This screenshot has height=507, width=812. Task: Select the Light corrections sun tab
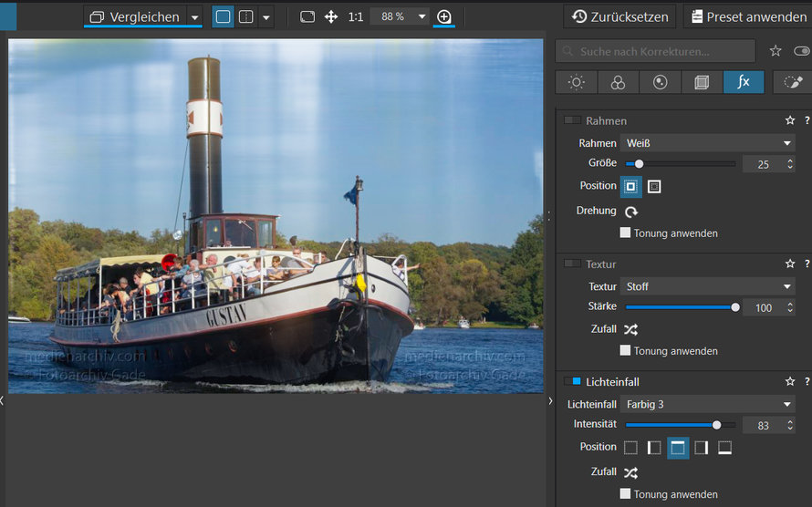coord(576,82)
